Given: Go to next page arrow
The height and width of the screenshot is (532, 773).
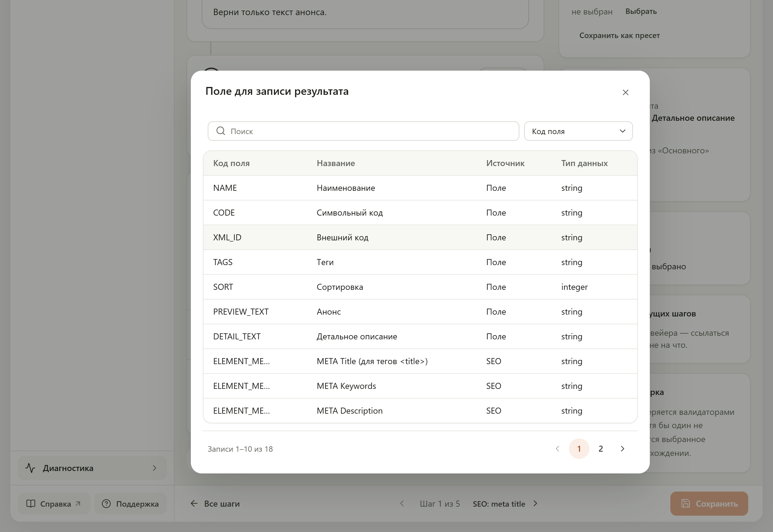Looking at the screenshot, I should tap(622, 449).
